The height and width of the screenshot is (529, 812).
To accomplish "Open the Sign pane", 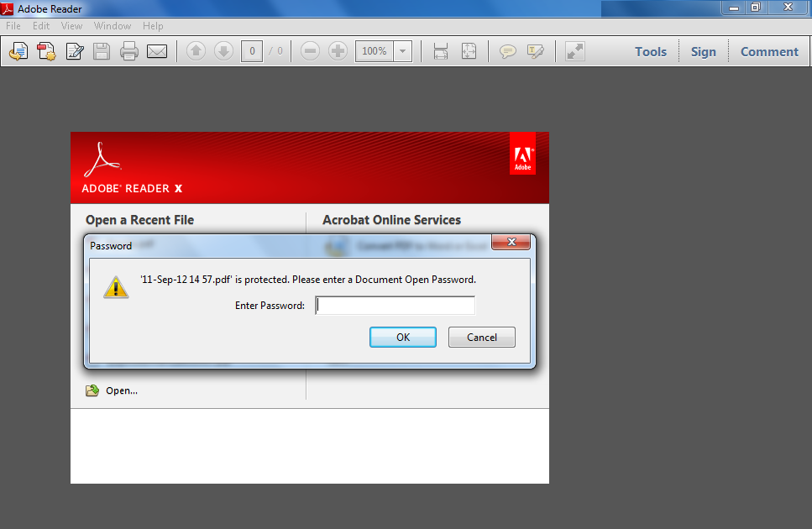I will click(x=703, y=52).
